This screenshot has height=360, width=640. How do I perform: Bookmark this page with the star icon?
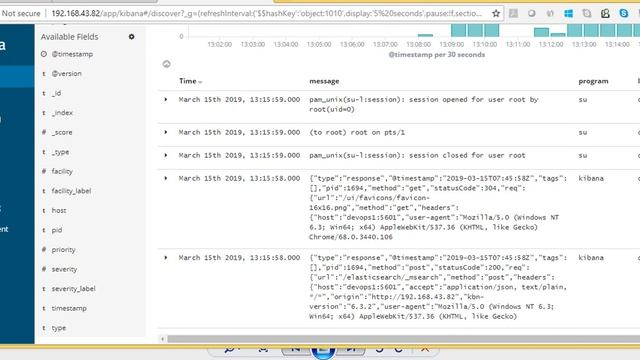click(496, 13)
